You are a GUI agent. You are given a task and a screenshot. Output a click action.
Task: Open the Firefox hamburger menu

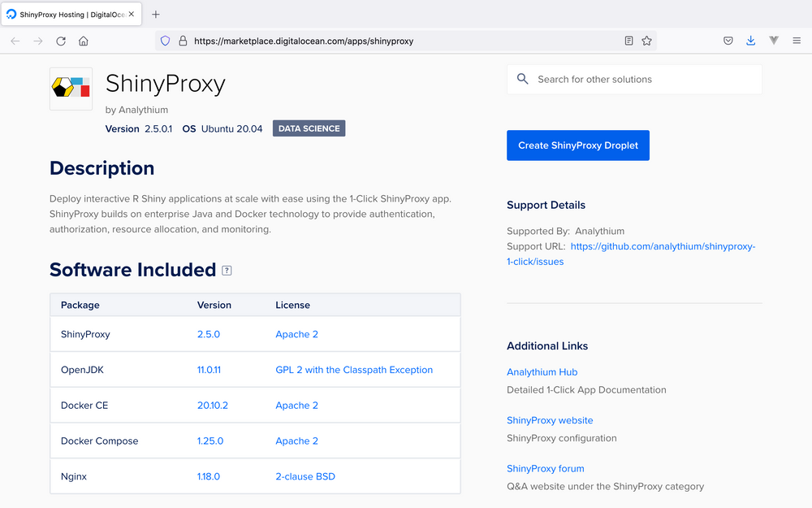(x=797, y=40)
